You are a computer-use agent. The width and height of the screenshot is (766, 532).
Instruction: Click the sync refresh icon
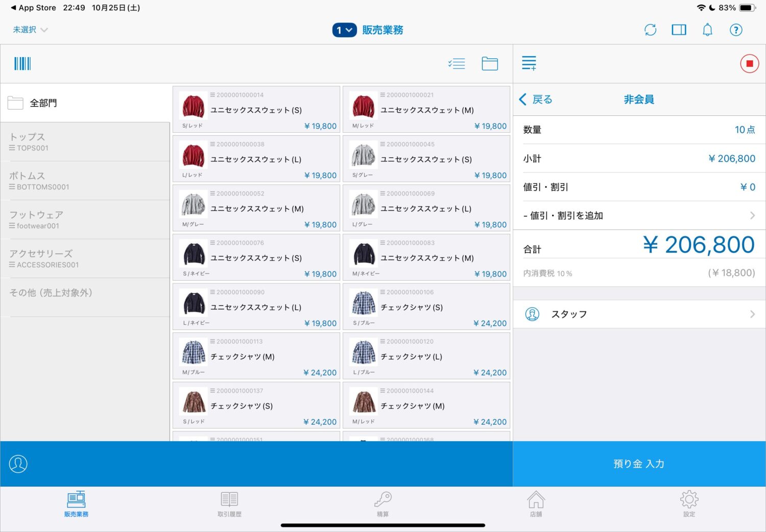[x=650, y=30]
